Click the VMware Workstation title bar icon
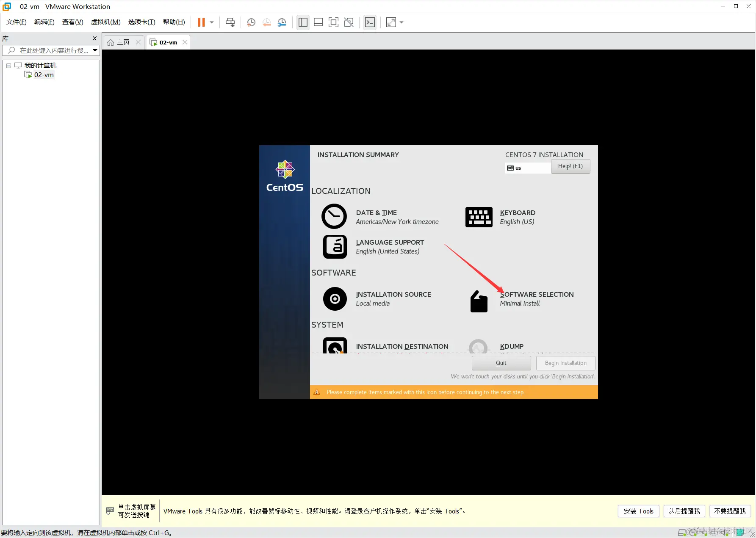Viewport: 756px width, 538px height. pos(7,6)
